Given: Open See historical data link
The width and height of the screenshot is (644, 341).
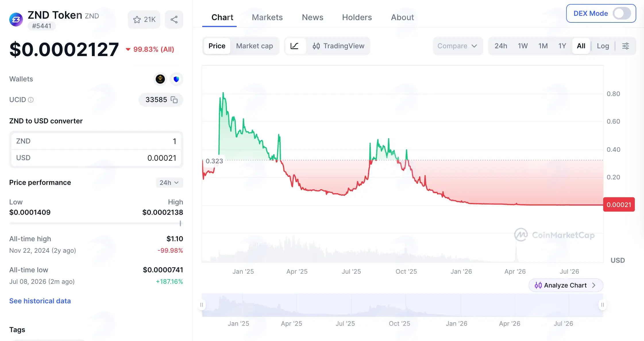Looking at the screenshot, I should (40, 301).
